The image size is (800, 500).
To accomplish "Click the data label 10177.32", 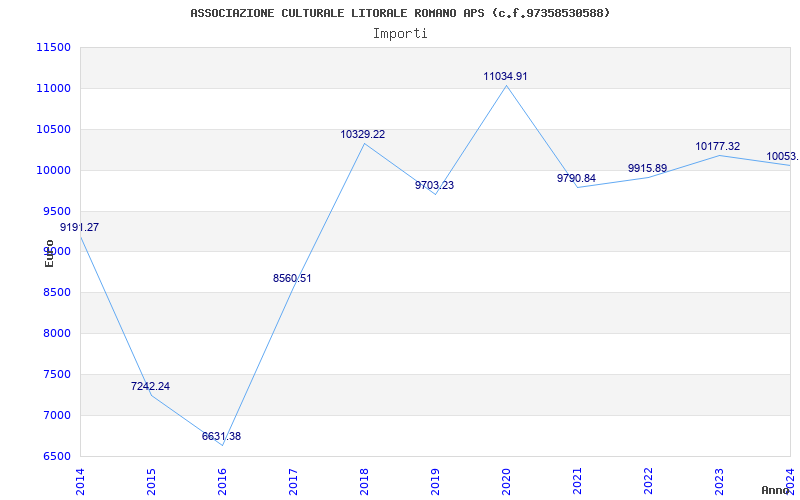I will [x=717, y=146].
